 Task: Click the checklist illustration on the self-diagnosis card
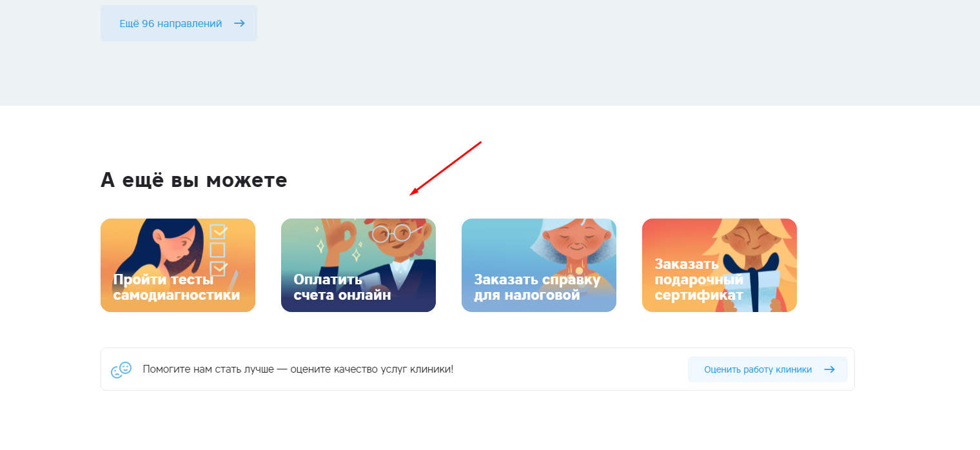219,249
